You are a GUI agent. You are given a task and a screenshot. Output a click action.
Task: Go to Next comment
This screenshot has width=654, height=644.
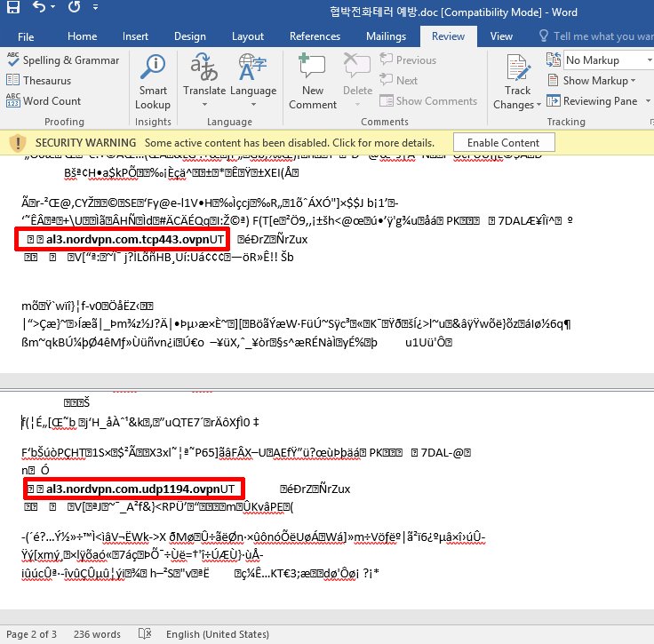pos(399,80)
